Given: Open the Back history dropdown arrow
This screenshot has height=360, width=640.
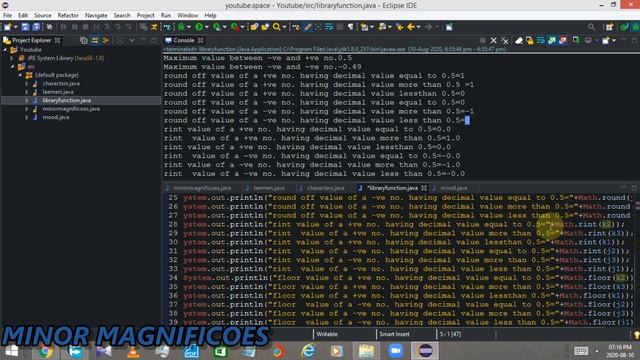Looking at the screenshot, I should point(418,27).
